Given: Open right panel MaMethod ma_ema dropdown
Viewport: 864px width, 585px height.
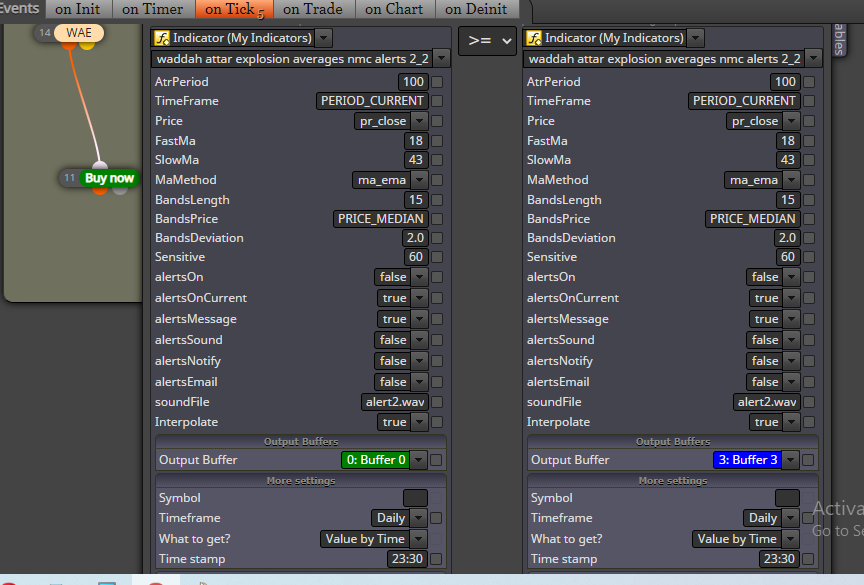Looking at the screenshot, I should coord(791,180).
